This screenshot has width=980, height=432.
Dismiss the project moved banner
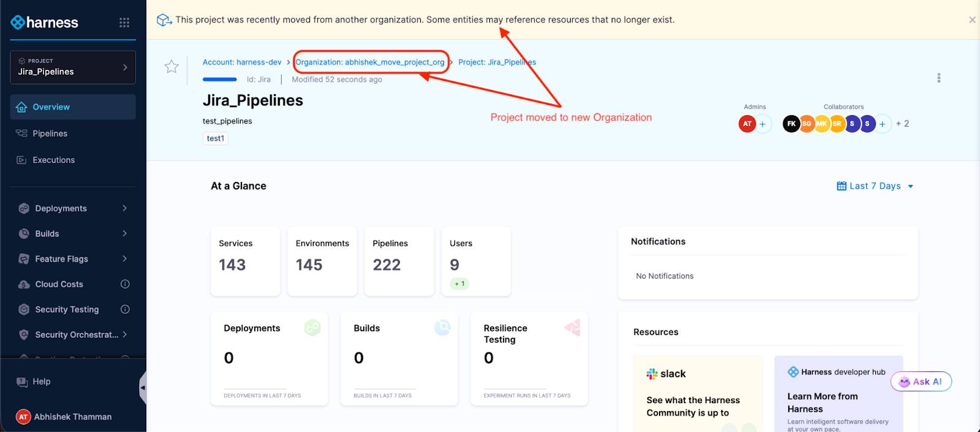point(972,20)
